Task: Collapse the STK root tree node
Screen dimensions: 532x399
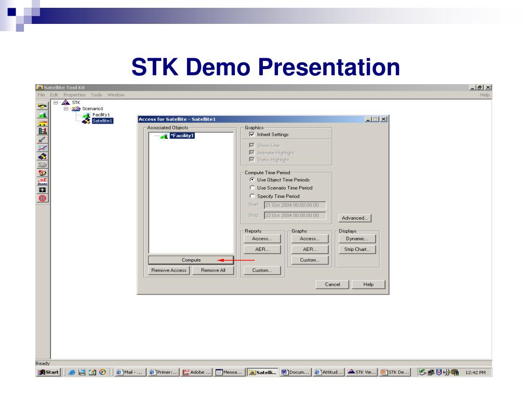Action: [x=56, y=102]
